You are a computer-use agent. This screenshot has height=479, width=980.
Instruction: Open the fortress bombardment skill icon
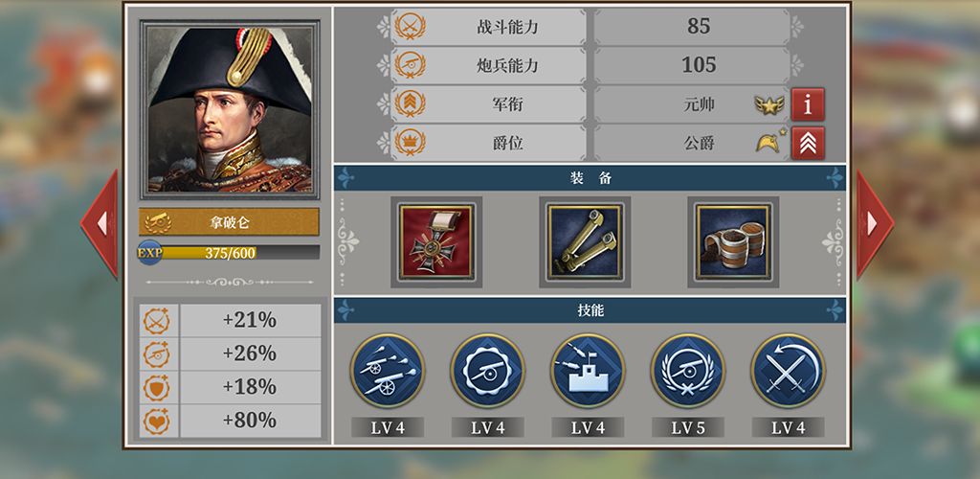[588, 371]
